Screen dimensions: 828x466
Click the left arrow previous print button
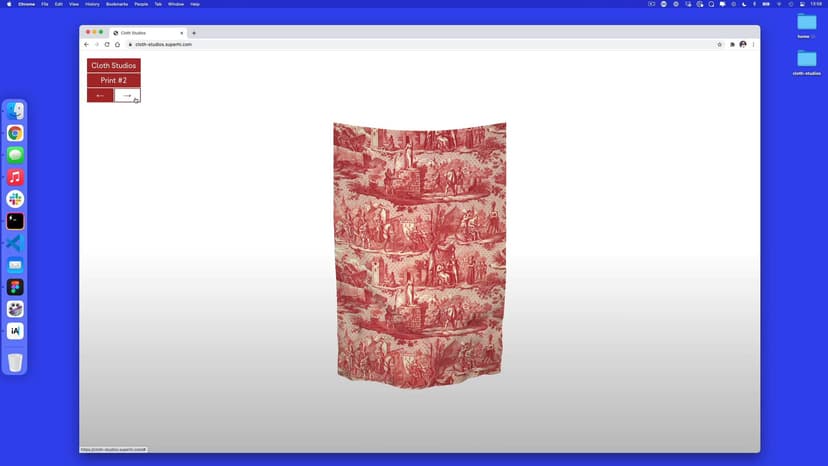click(100, 95)
